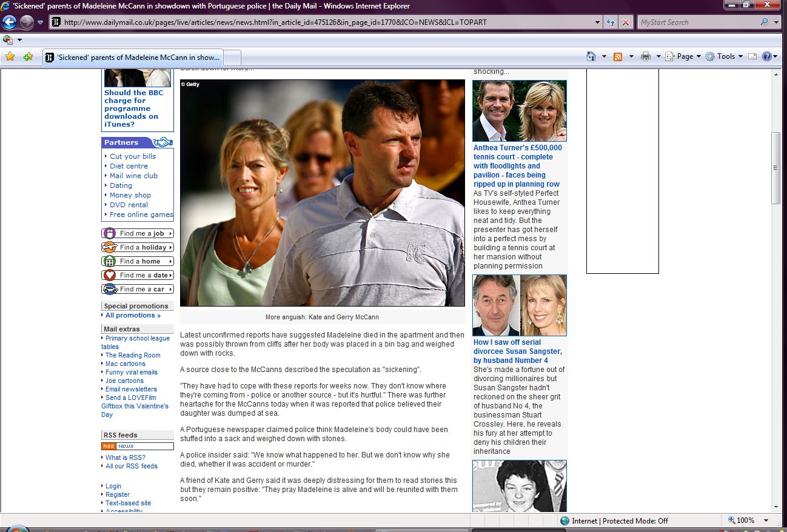Click the Add to Favorites icon

28,57
